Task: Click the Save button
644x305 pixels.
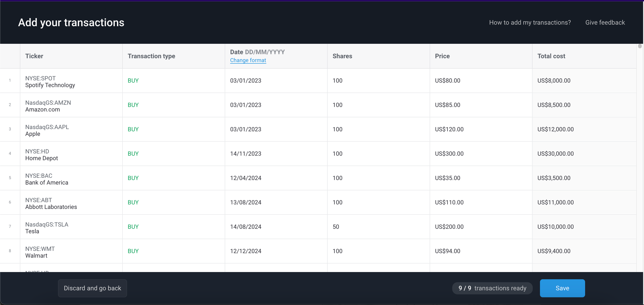Action: click(x=562, y=288)
